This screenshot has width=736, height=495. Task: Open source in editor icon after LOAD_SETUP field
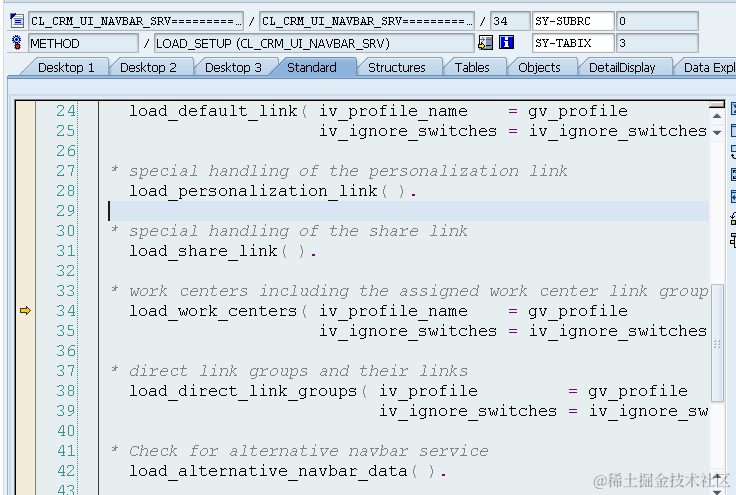(485, 43)
